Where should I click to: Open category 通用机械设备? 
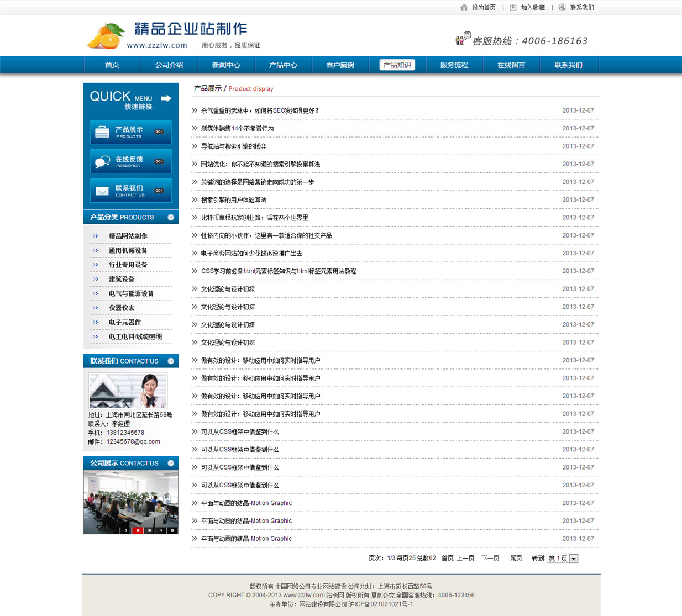pos(128,250)
